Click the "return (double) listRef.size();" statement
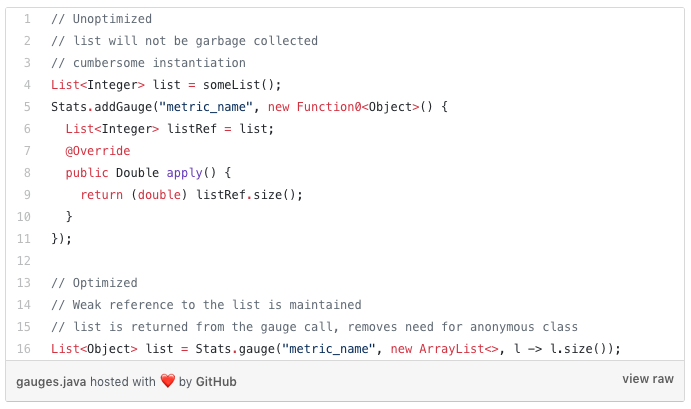 pos(191,195)
